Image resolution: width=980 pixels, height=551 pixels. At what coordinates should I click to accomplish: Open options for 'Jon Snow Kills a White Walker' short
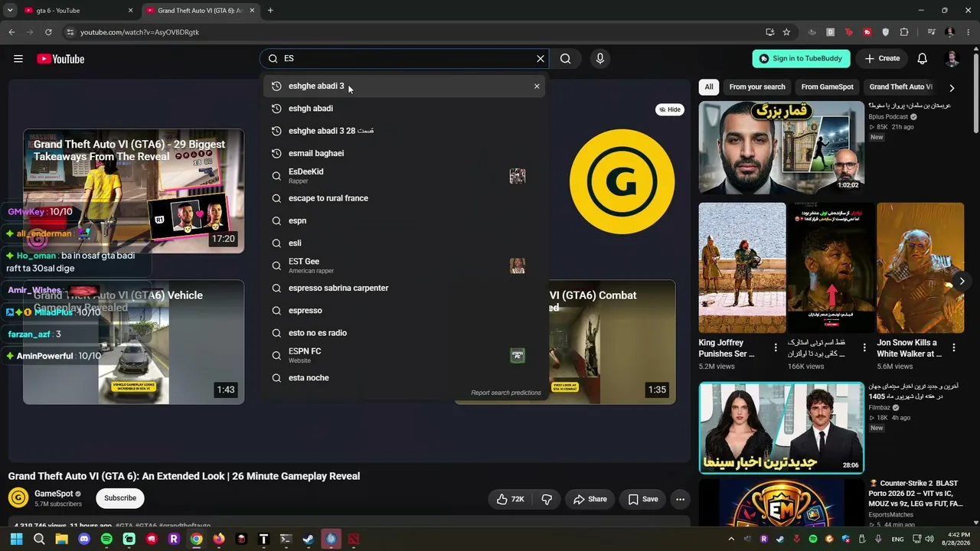pyautogui.click(x=954, y=348)
